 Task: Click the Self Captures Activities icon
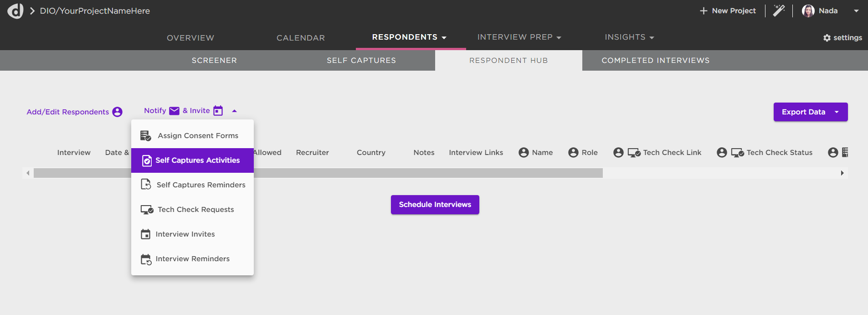point(147,160)
